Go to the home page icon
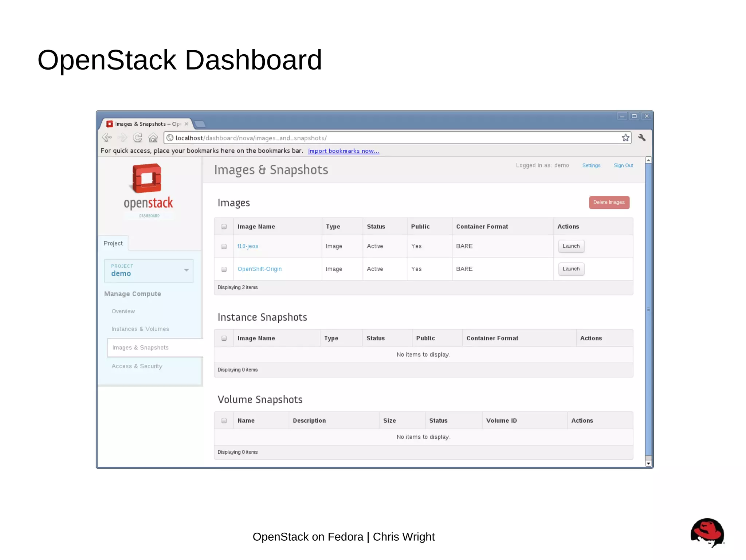Screen dimensions: 746x560 coord(153,138)
